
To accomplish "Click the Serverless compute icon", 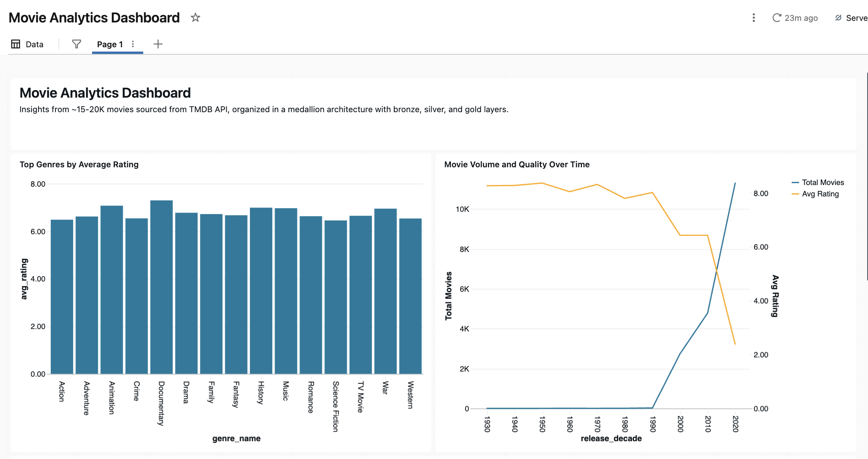I will tap(838, 18).
